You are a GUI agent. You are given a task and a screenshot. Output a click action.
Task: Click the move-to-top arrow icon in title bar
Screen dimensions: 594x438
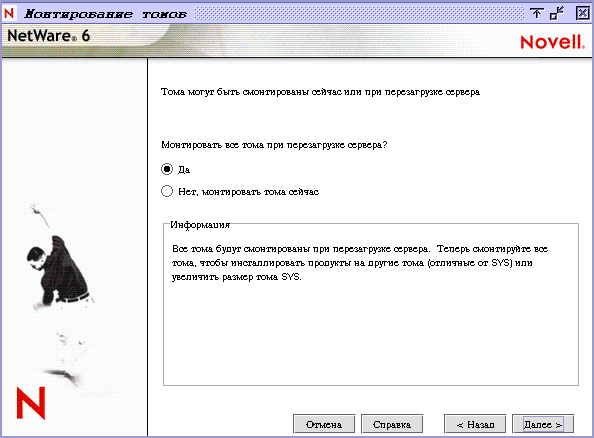[x=536, y=13]
